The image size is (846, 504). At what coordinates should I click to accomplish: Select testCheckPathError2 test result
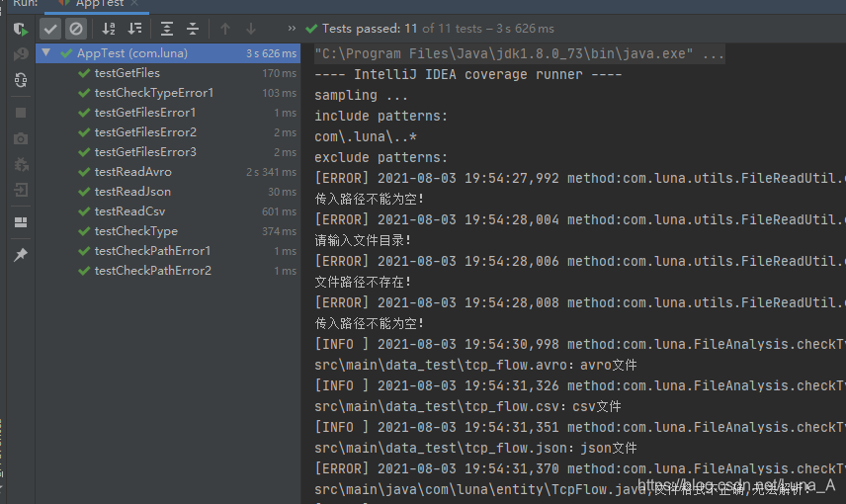(x=168, y=271)
